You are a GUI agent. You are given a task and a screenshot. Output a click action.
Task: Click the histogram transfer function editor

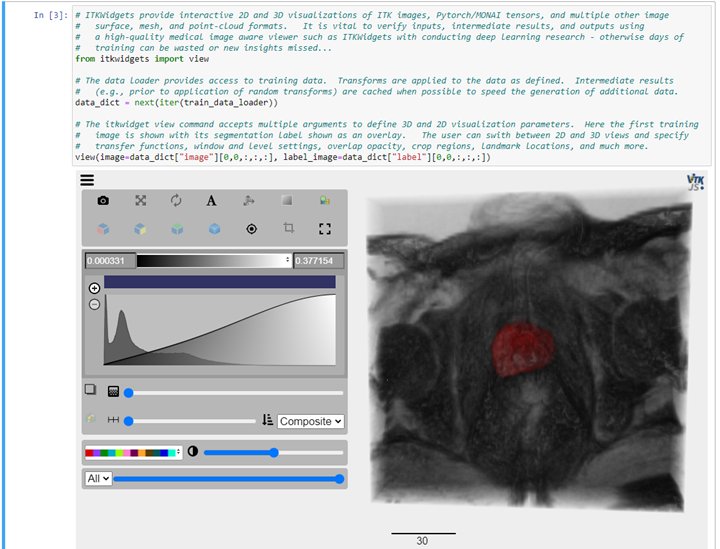[x=220, y=330]
